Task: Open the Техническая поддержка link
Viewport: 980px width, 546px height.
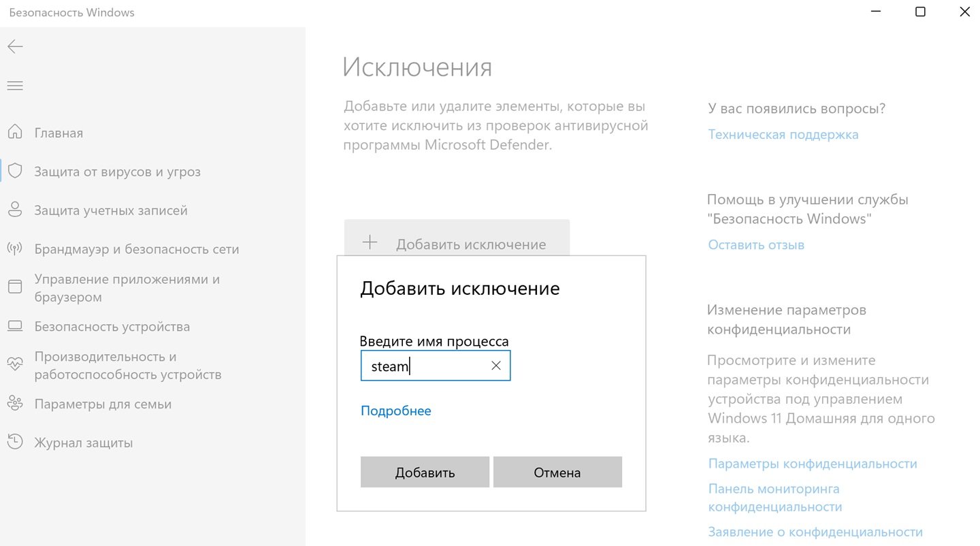Action: 783,134
